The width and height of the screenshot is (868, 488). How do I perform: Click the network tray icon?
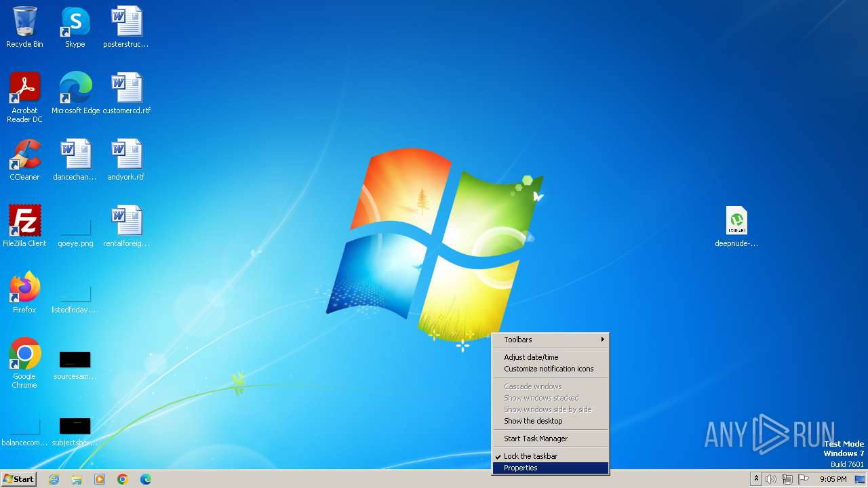coord(787,479)
